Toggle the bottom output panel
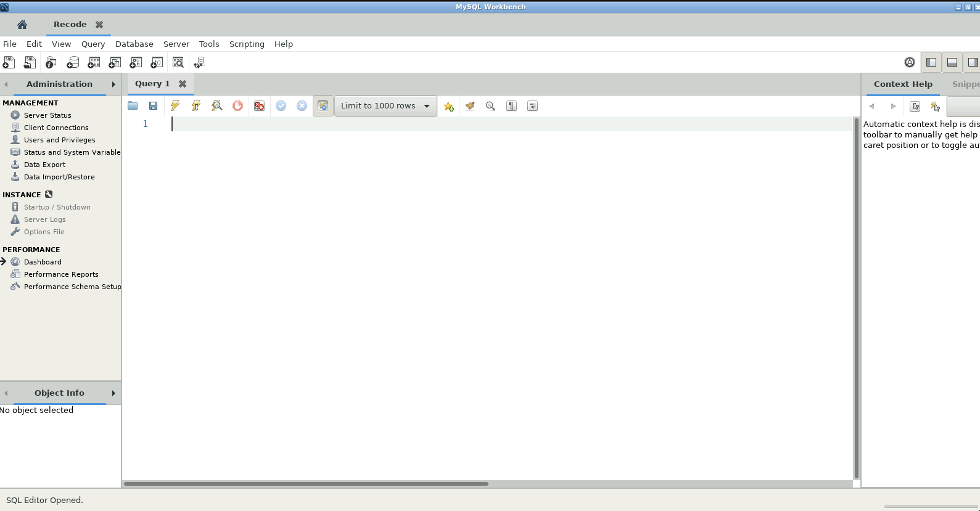 click(952, 62)
